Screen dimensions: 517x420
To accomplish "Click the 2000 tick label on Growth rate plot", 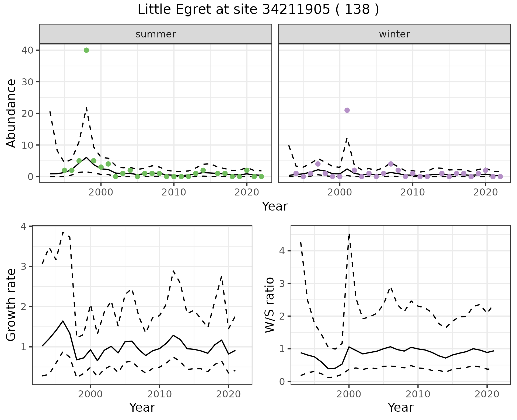I will click(x=90, y=394).
